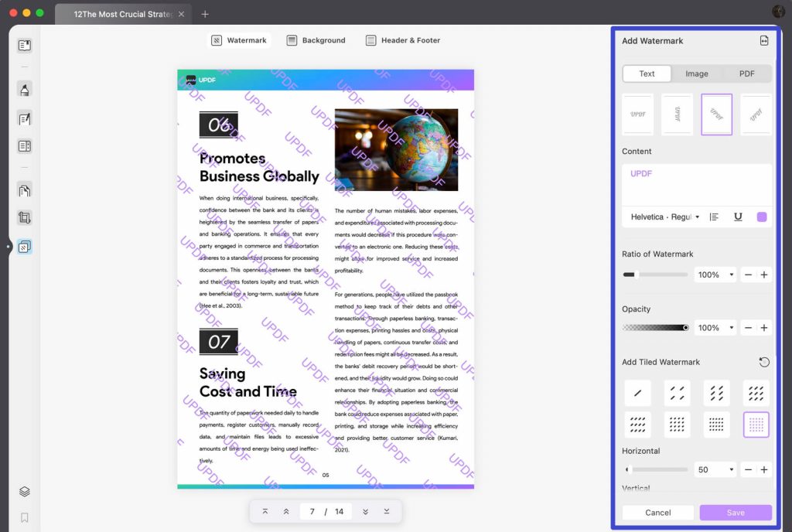
Task: Choose second bottom-row dotted tile pattern
Action: (677, 425)
